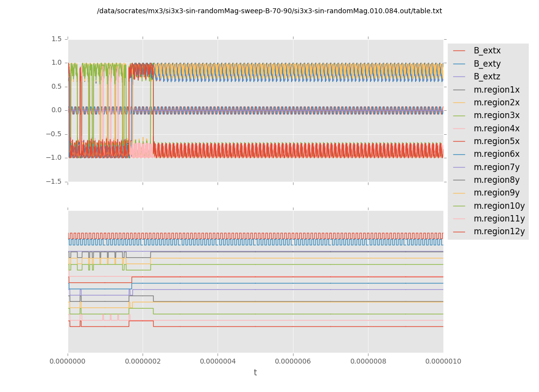This screenshot has height=392, width=539.
Task: Click the 1.5 y-axis tick label
Action: click(x=57, y=39)
